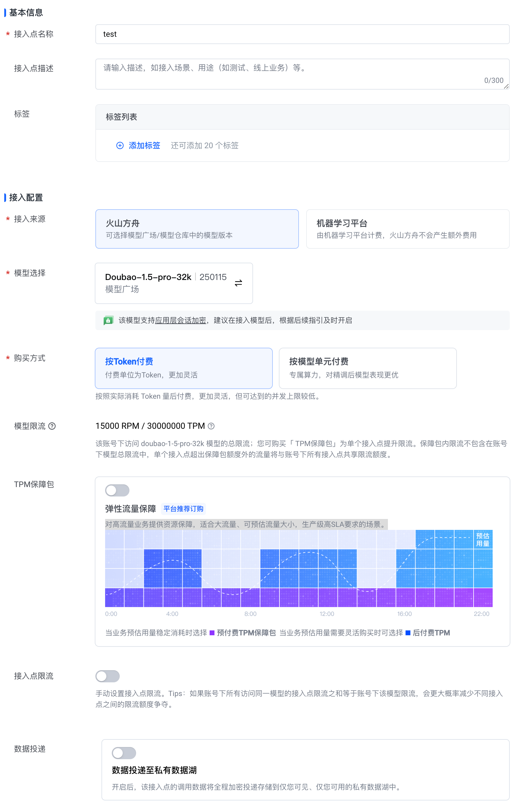The height and width of the screenshot is (812, 531).
Task: Click the 16:00 tick label on the chart
Action: pos(404,614)
